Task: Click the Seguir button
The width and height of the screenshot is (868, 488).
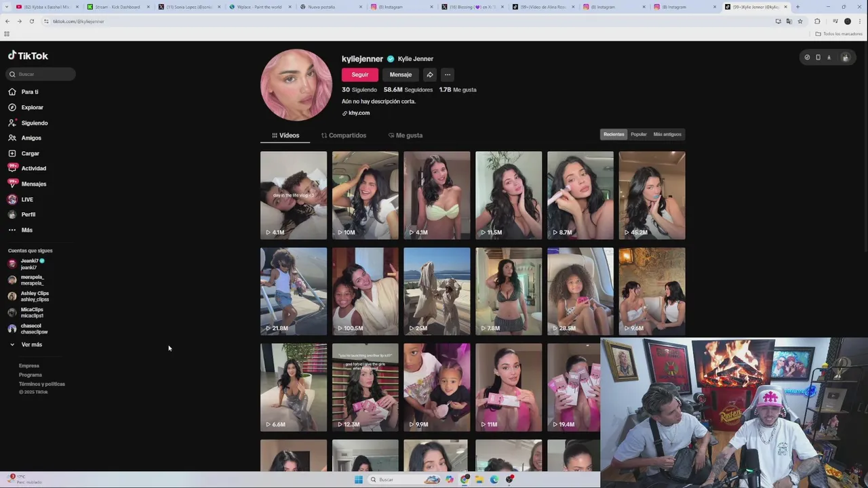Action: pyautogui.click(x=360, y=75)
